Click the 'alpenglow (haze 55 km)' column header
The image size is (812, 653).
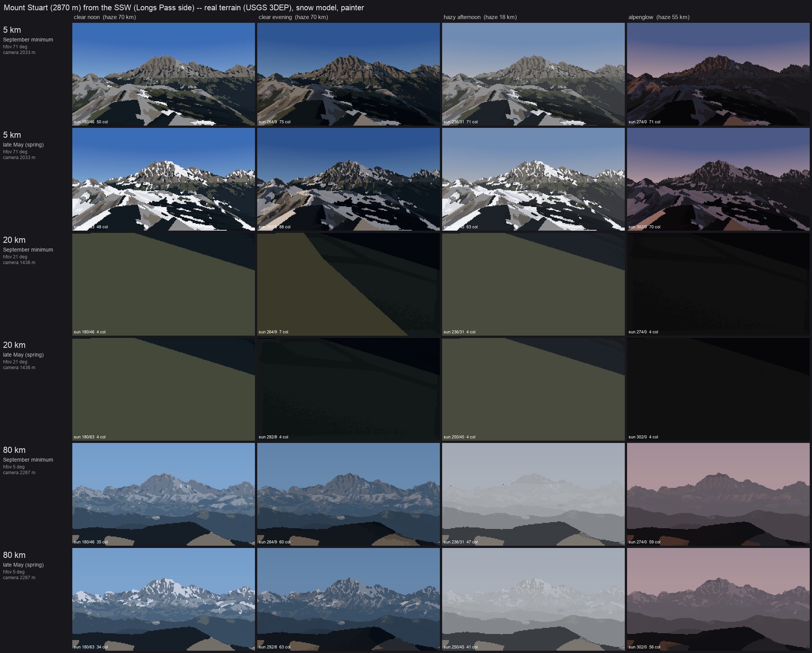click(659, 17)
